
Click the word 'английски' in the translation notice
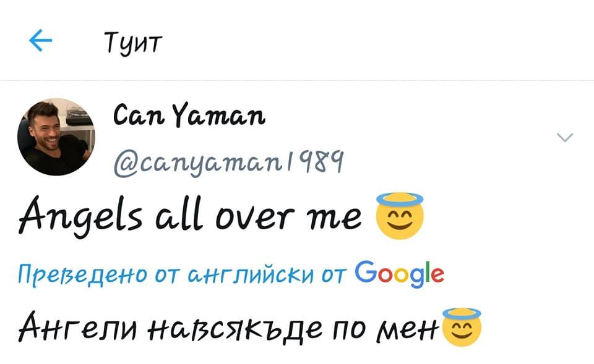tap(251, 275)
